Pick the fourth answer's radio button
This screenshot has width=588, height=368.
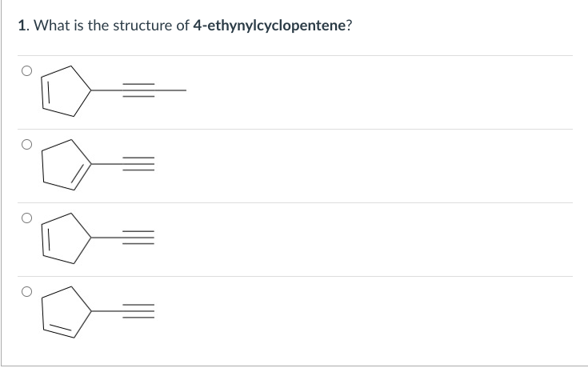[26, 291]
